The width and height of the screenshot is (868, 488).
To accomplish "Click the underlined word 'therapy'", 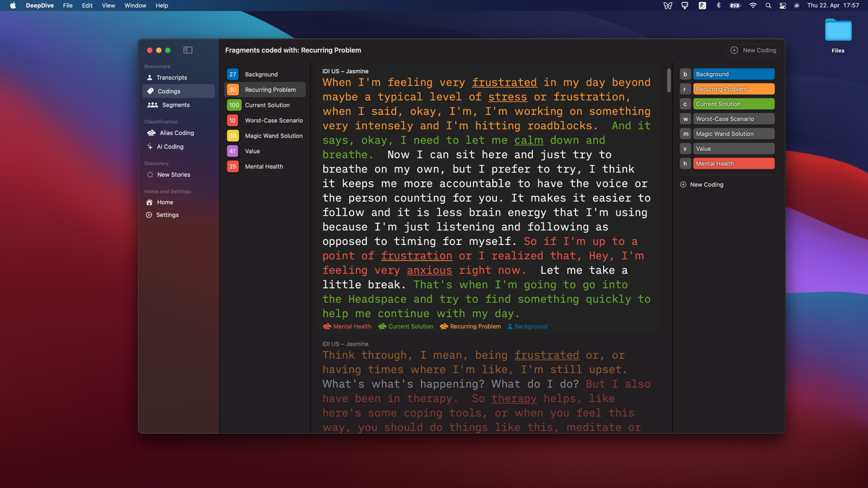I will tap(514, 399).
